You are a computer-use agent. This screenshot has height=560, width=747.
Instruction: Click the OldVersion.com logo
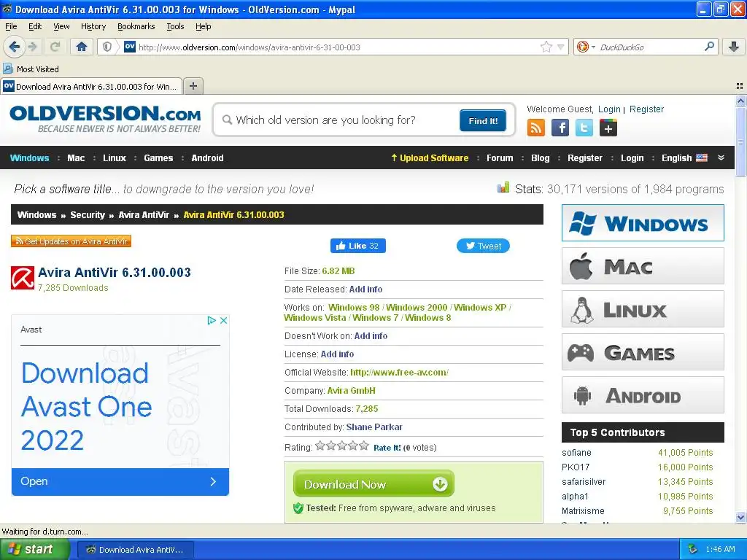click(105, 119)
